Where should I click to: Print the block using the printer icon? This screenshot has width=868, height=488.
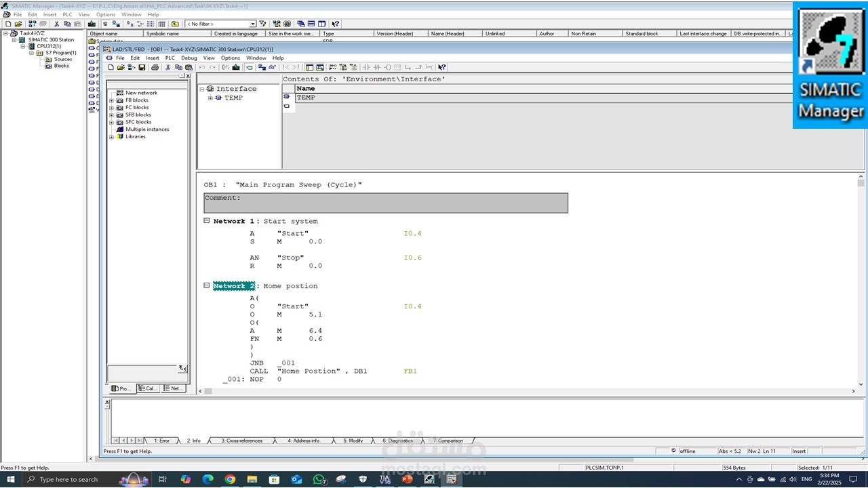coord(155,67)
